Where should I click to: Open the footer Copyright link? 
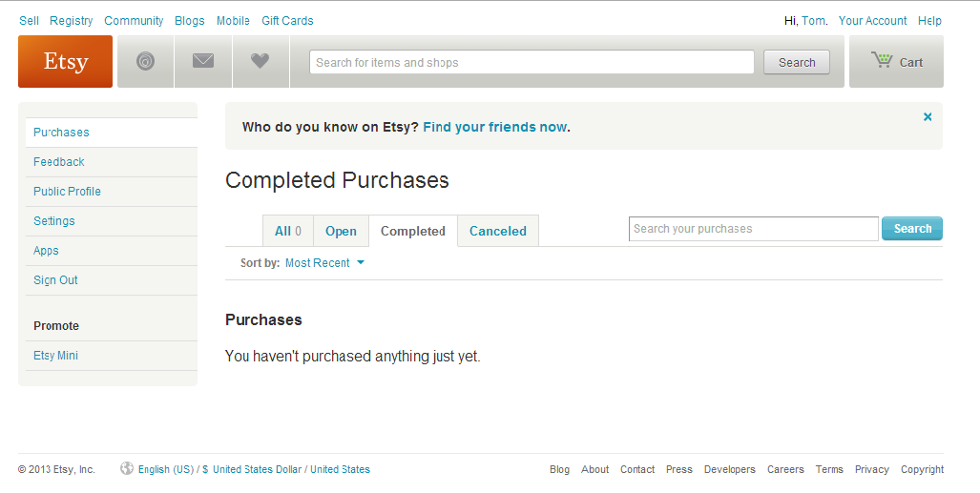pos(922,469)
